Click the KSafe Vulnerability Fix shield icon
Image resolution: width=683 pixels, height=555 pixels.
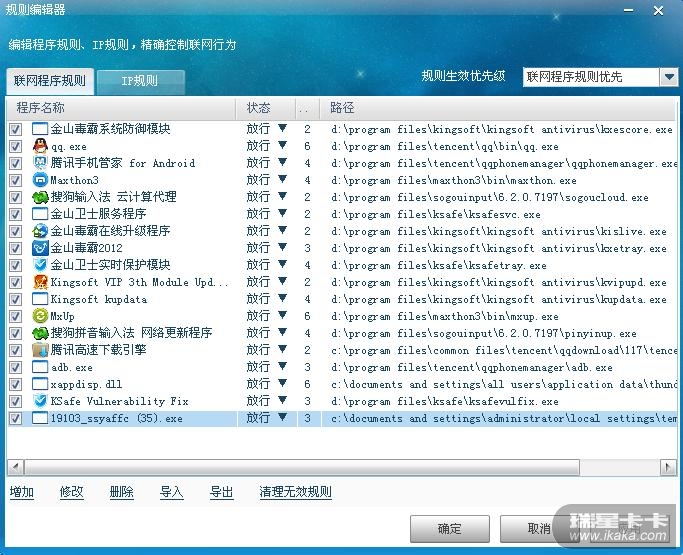(40, 401)
